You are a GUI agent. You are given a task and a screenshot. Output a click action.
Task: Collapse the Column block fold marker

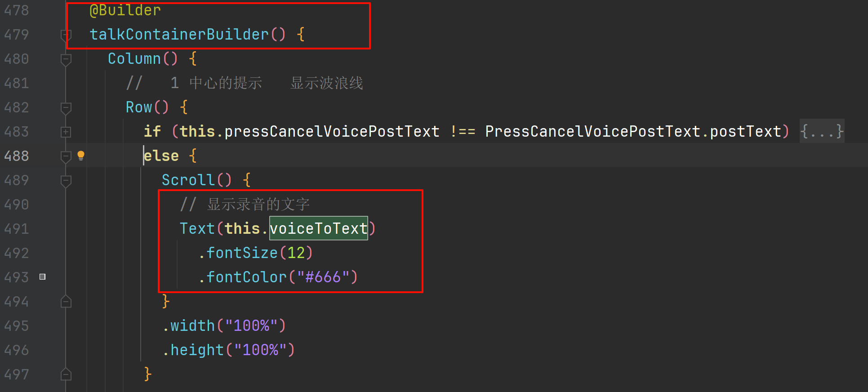pyautogui.click(x=66, y=59)
